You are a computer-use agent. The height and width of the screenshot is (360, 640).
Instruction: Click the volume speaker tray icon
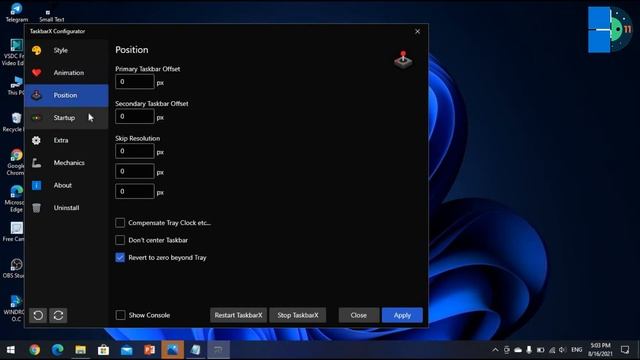(x=562, y=350)
